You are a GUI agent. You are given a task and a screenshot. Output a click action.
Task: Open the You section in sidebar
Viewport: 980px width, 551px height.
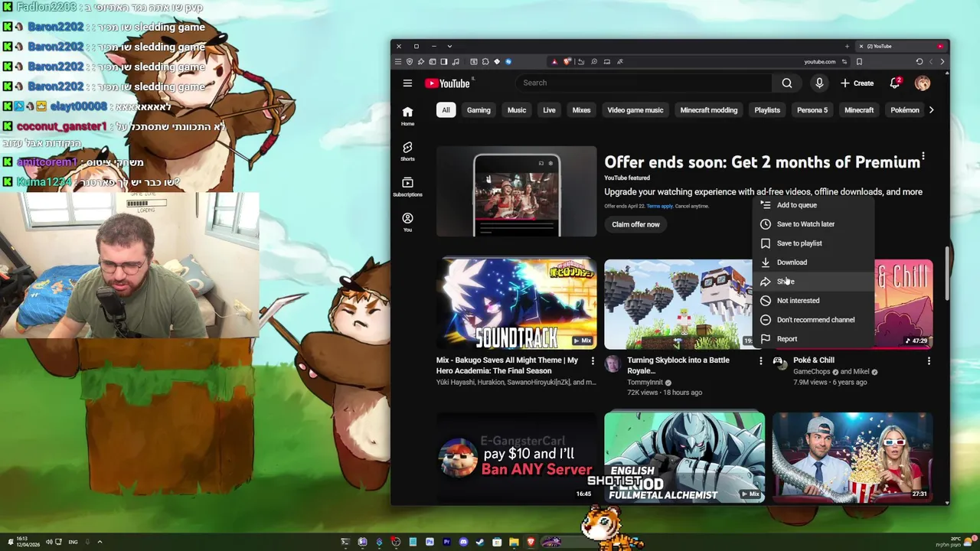(407, 222)
